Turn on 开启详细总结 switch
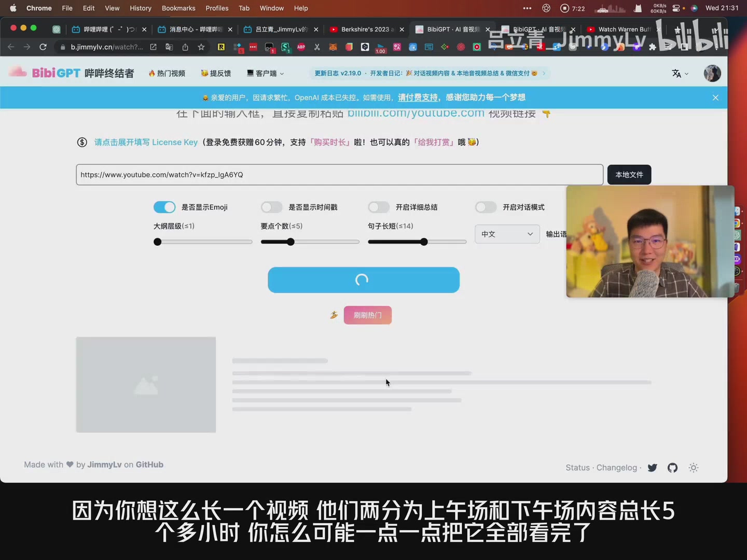This screenshot has width=747, height=560. pos(379,207)
